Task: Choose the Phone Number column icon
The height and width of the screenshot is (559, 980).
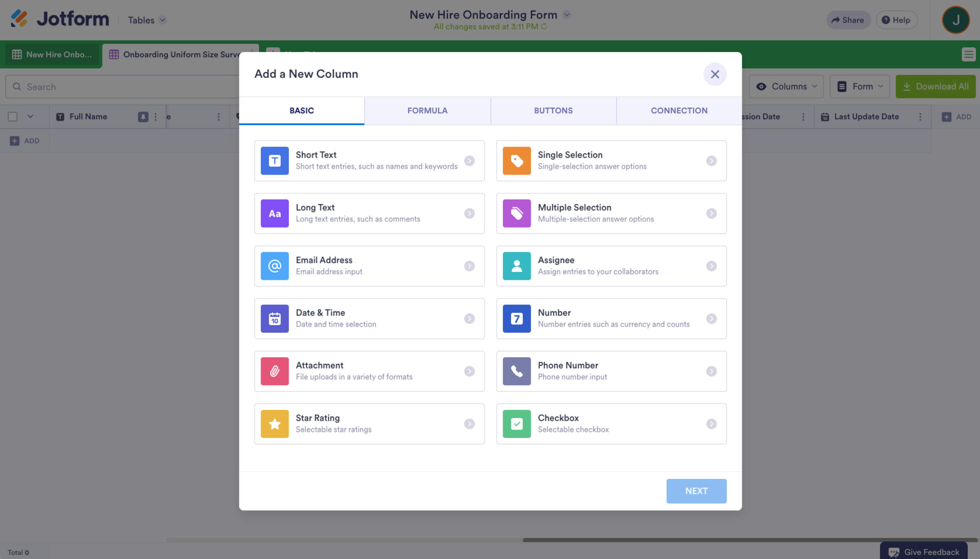Action: coord(516,371)
